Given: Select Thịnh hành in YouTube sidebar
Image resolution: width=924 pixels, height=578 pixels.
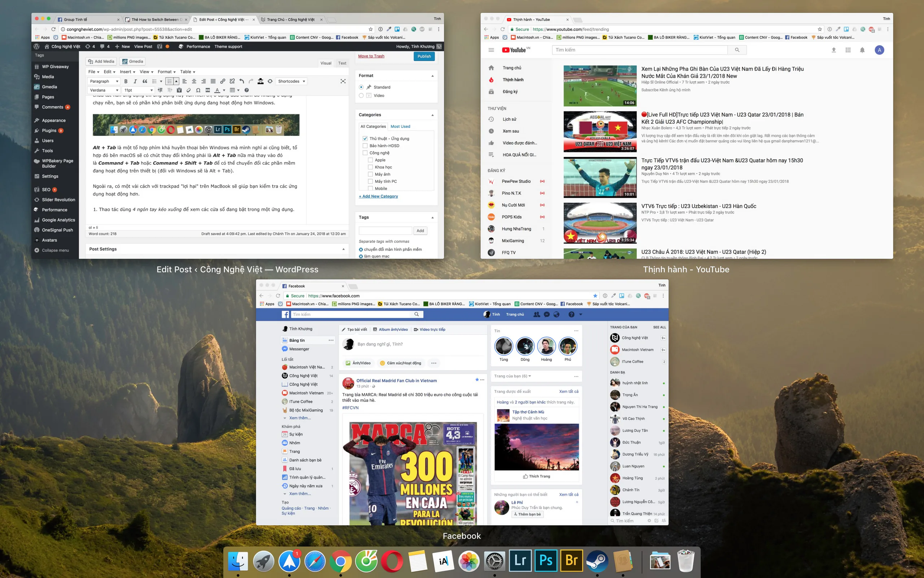Looking at the screenshot, I should click(513, 79).
